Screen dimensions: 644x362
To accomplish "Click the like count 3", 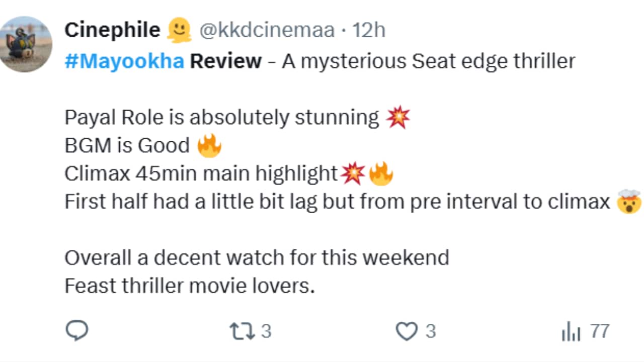I will pyautogui.click(x=431, y=331).
